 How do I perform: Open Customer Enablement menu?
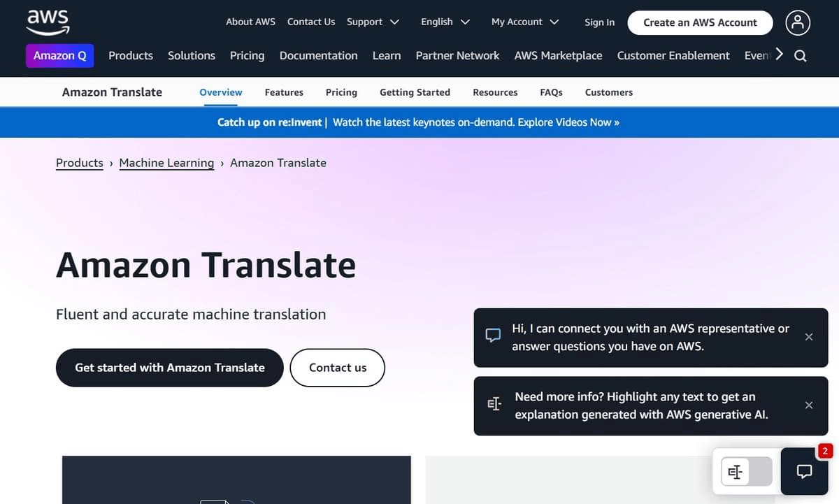[x=673, y=55]
